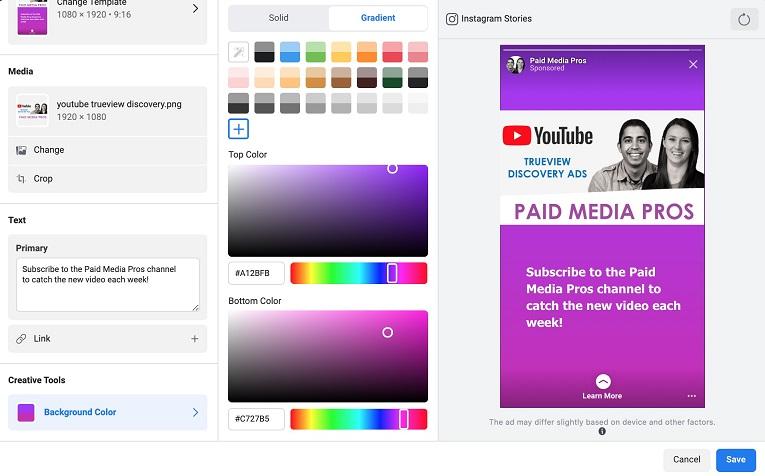Click the Link chain icon
The height and width of the screenshot is (476, 765).
click(21, 338)
